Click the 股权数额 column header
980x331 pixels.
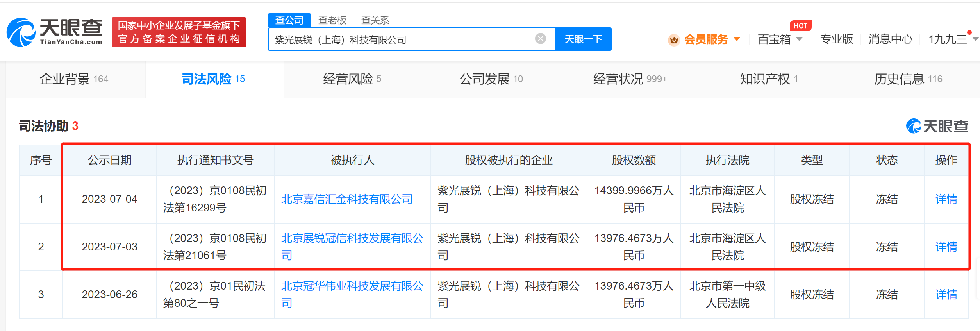tap(634, 160)
